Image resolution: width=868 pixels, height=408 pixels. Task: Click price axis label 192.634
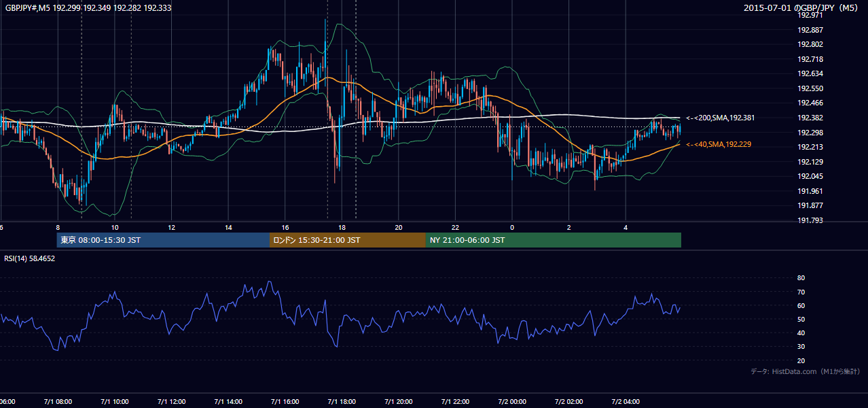(x=810, y=73)
